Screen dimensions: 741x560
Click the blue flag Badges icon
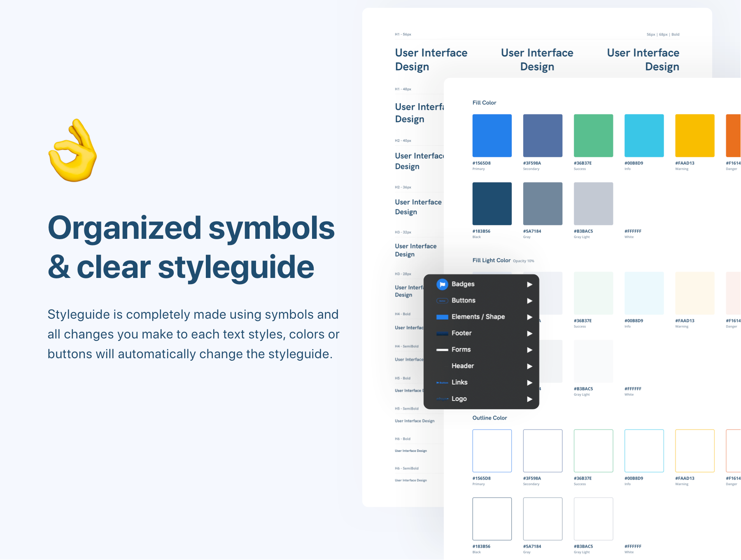442,284
